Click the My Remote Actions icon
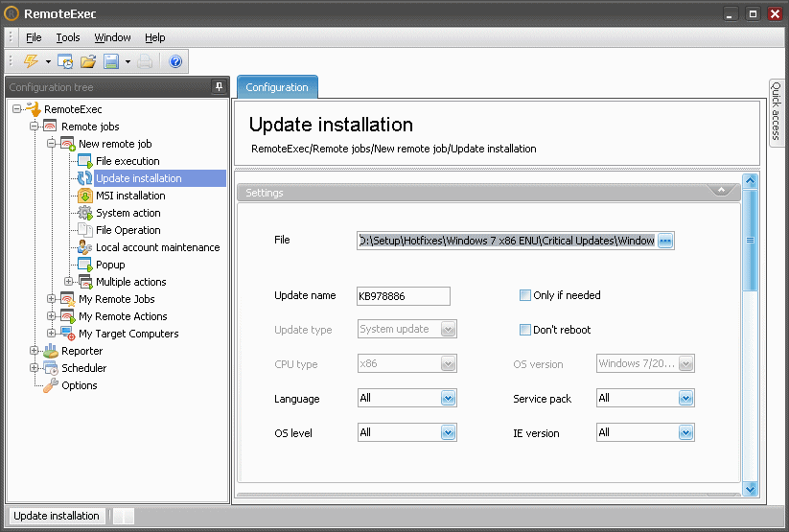789x532 pixels. tap(67, 316)
